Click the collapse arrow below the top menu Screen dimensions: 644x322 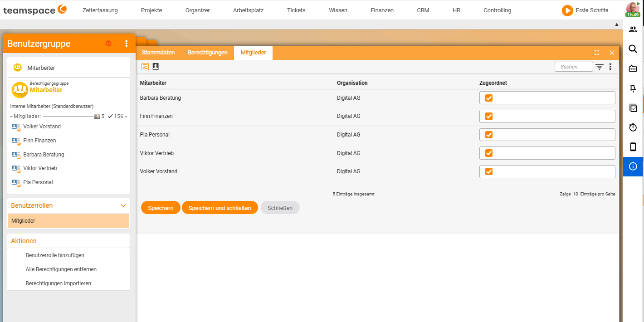(616, 24)
